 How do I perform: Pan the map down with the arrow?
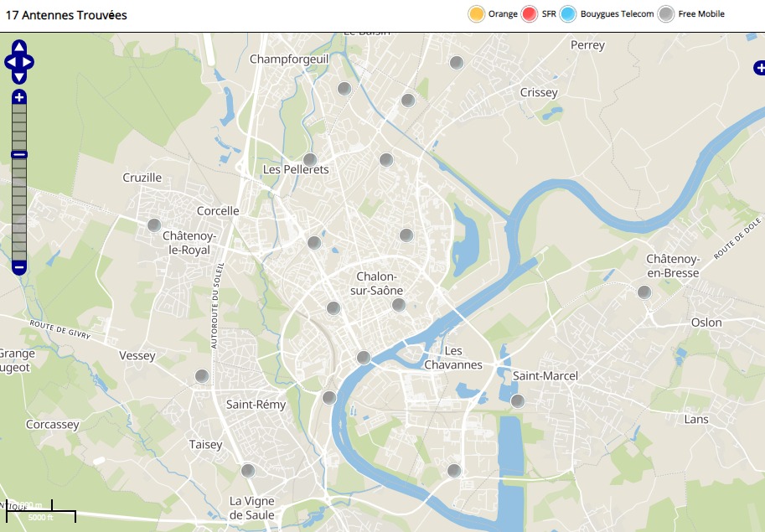19,75
